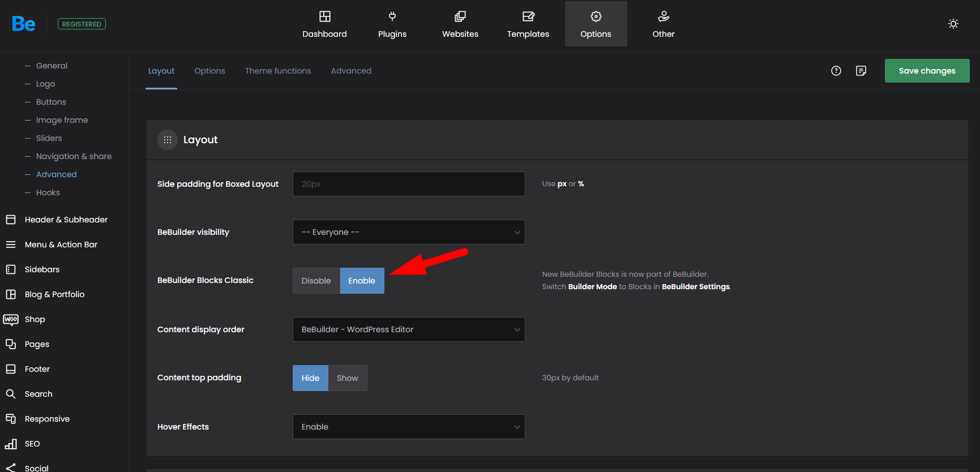Open the BeBuilder visibility dropdown
Viewport: 980px width, 472px height.
click(x=409, y=232)
